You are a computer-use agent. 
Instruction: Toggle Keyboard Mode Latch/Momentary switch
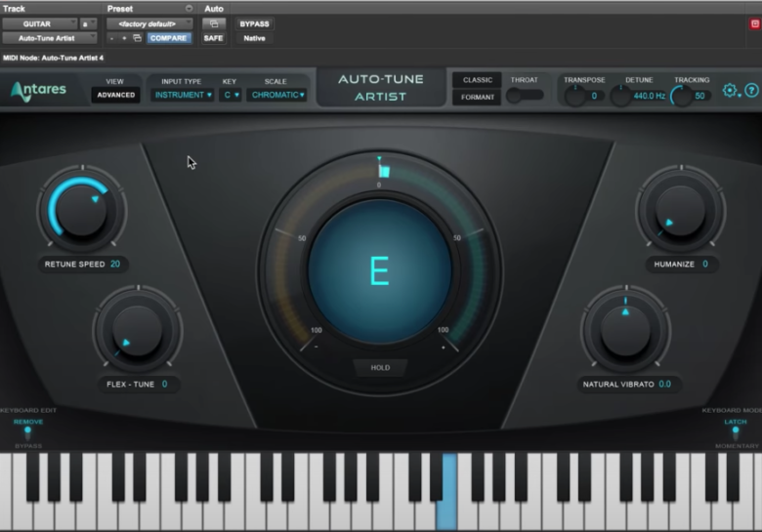736,432
